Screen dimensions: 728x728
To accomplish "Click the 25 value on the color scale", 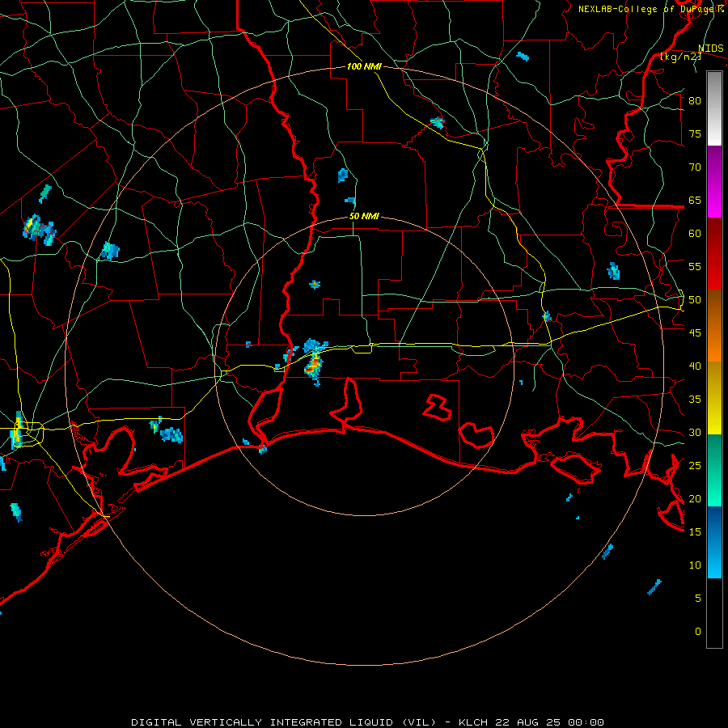I will coord(695,466).
